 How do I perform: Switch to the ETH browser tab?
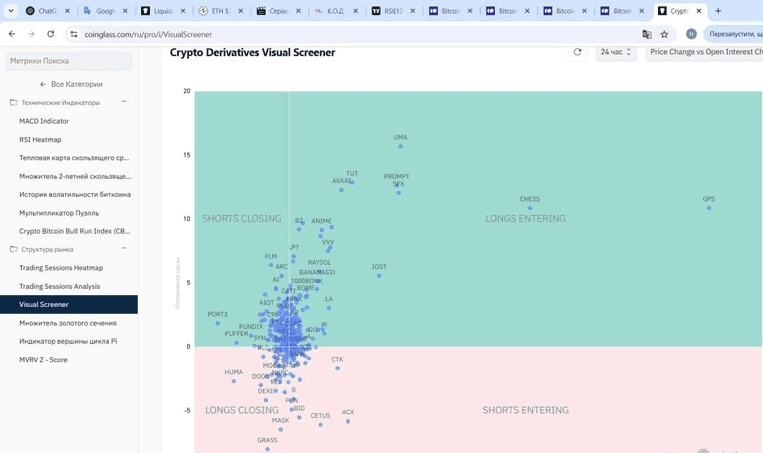[x=217, y=11]
